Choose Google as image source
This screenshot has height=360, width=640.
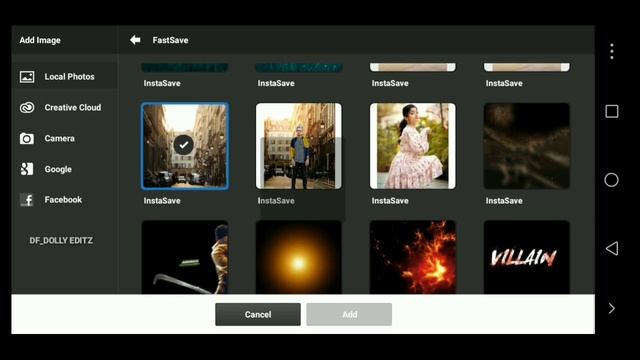(64, 169)
